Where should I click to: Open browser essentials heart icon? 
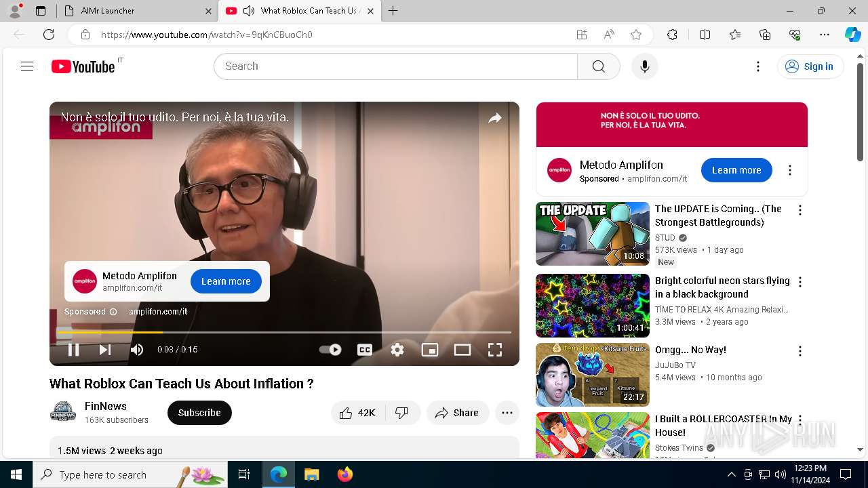tap(795, 35)
